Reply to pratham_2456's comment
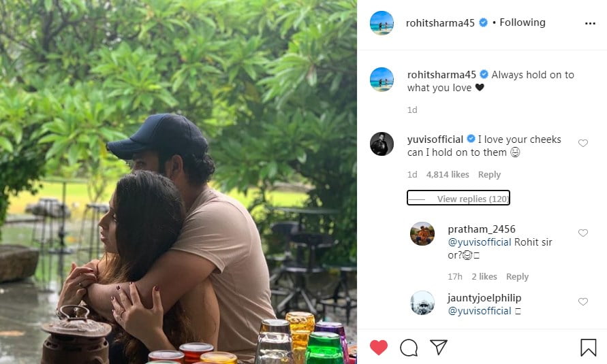This screenshot has height=364, width=607. click(517, 277)
